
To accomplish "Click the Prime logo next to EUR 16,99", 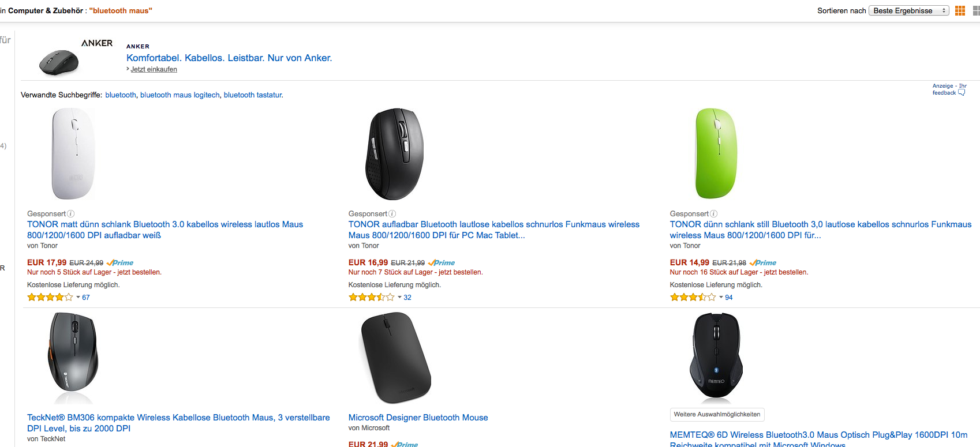I will [442, 263].
